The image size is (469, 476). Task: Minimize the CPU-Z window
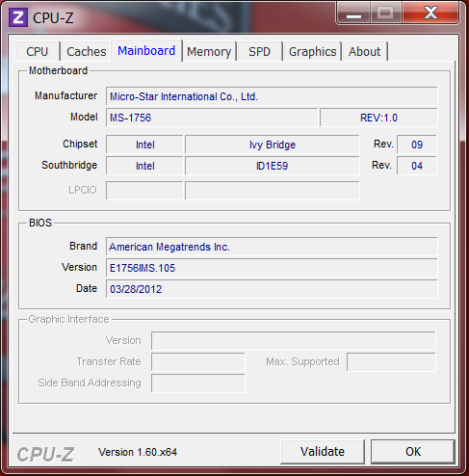tap(353, 13)
